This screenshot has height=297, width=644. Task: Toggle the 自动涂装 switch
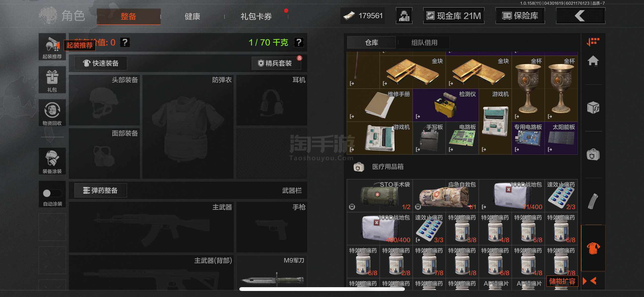52,193
